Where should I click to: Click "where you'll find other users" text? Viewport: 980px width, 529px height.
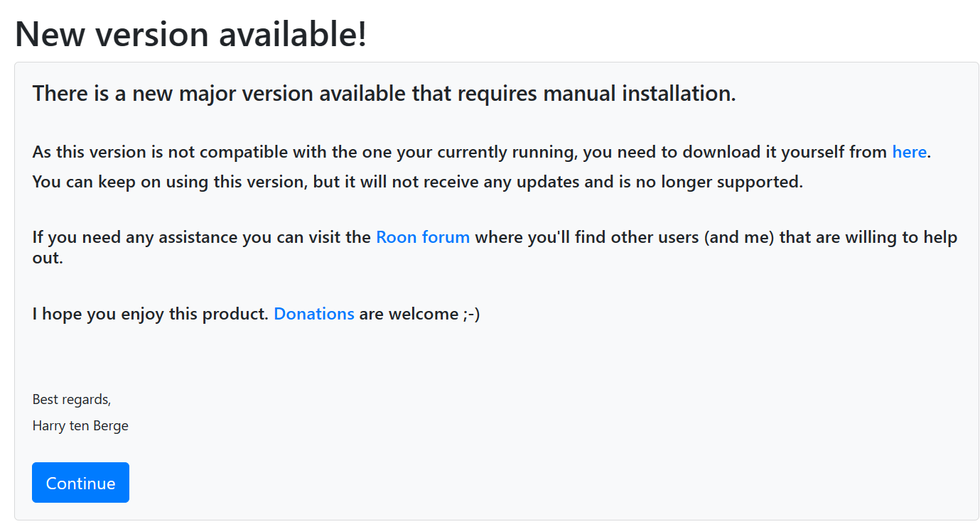click(587, 237)
